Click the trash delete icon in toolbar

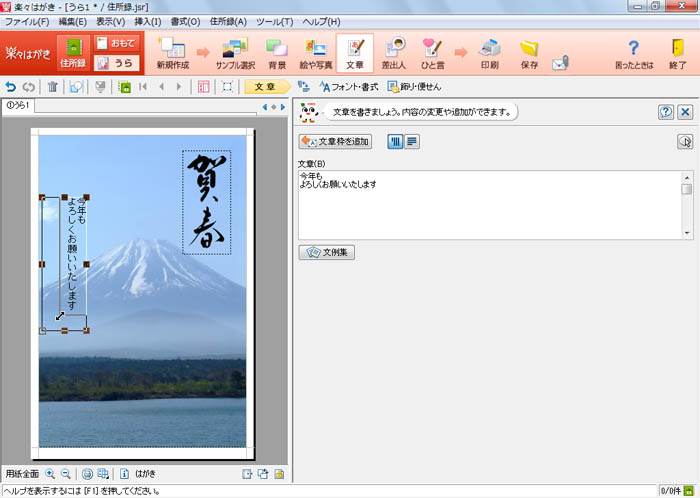[x=53, y=87]
